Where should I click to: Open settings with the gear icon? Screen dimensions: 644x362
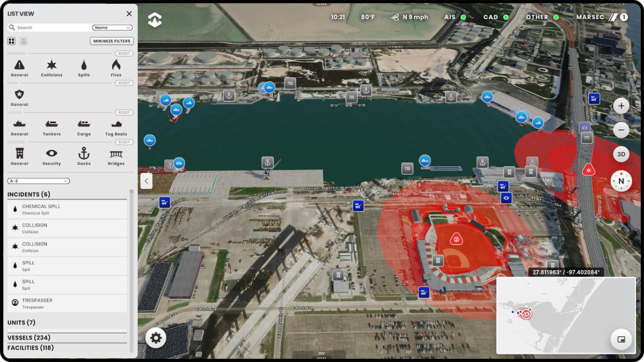point(156,338)
